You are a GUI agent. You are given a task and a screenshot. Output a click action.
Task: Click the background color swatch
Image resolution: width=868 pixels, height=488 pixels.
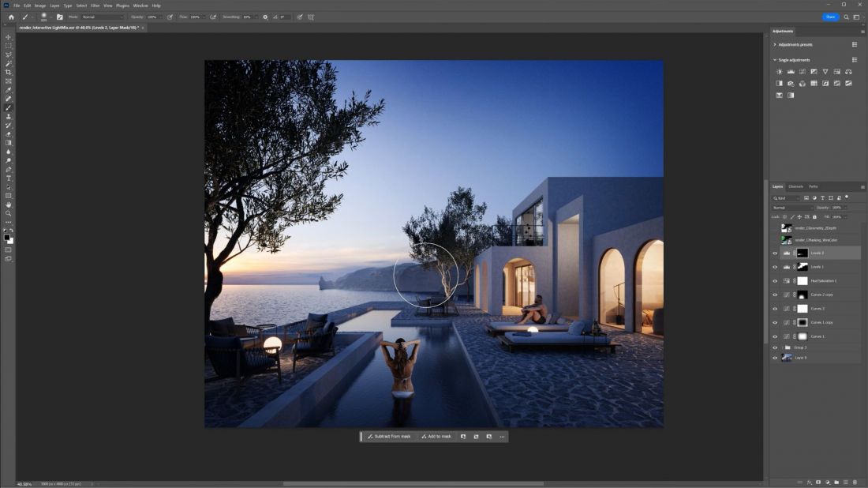pos(10,242)
